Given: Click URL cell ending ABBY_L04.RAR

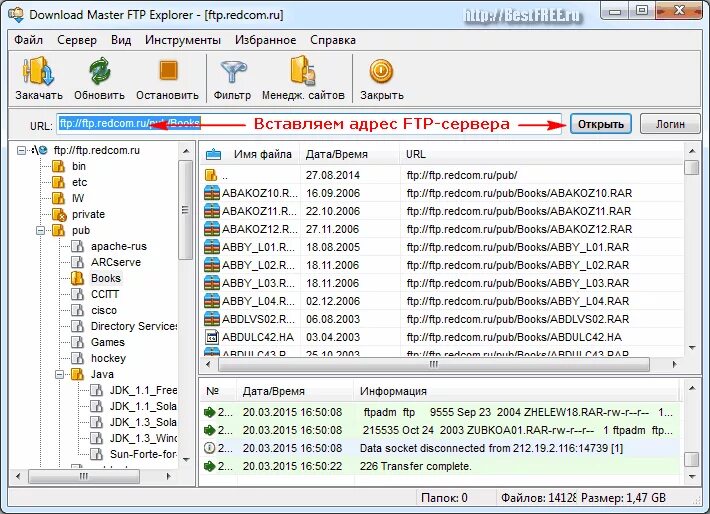Looking at the screenshot, I should coord(518,301).
